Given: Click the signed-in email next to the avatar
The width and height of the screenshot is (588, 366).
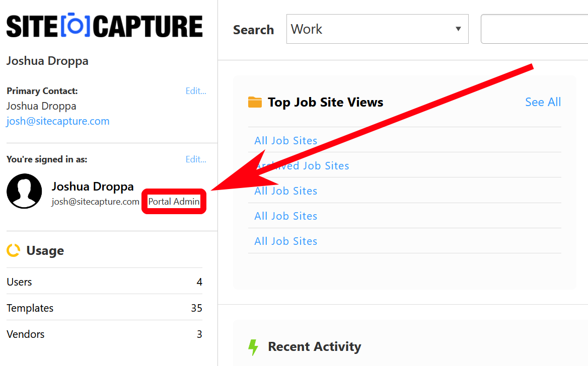Looking at the screenshot, I should [95, 202].
